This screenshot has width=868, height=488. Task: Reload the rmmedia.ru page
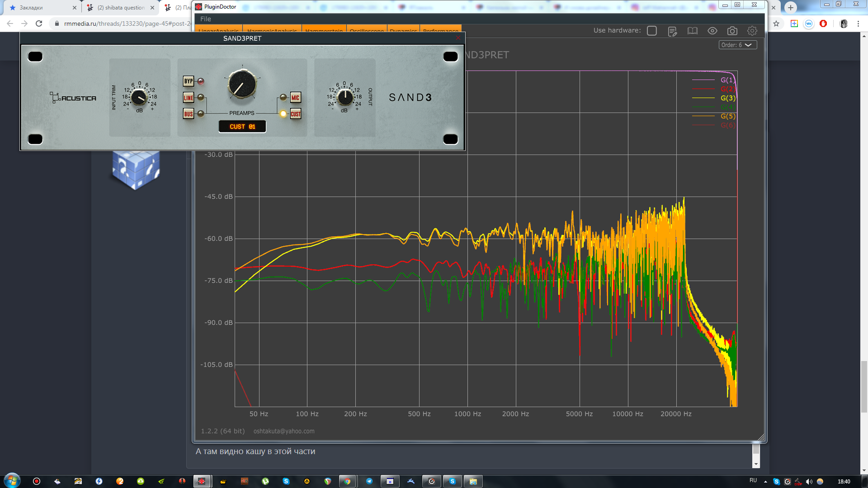pos(39,23)
